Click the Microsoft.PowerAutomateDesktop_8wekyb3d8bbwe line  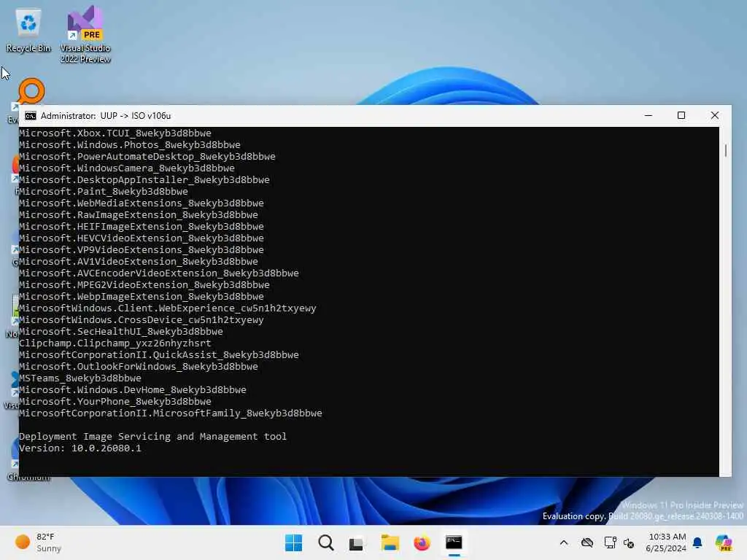pos(147,156)
